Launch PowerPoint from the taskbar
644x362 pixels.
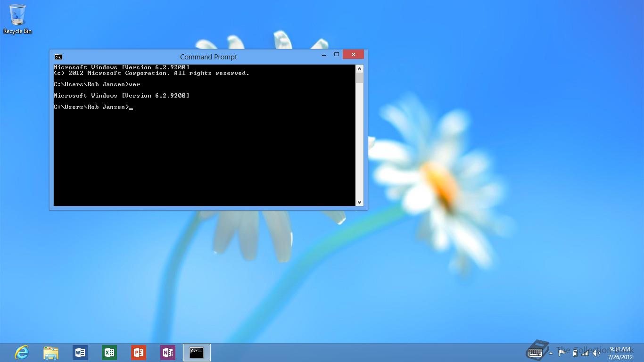coord(139,353)
